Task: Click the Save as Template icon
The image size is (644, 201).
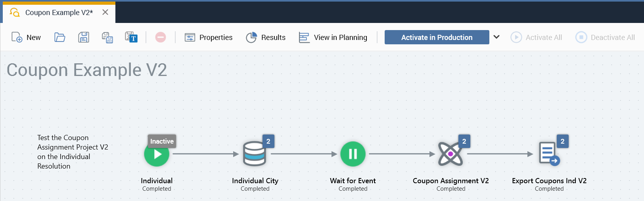Action: click(x=131, y=37)
